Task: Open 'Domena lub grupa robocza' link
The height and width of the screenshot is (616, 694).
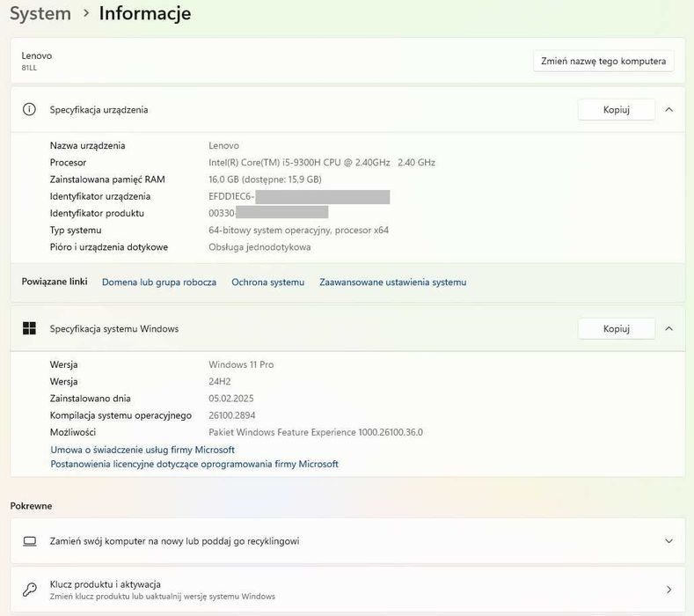Action: tap(159, 282)
